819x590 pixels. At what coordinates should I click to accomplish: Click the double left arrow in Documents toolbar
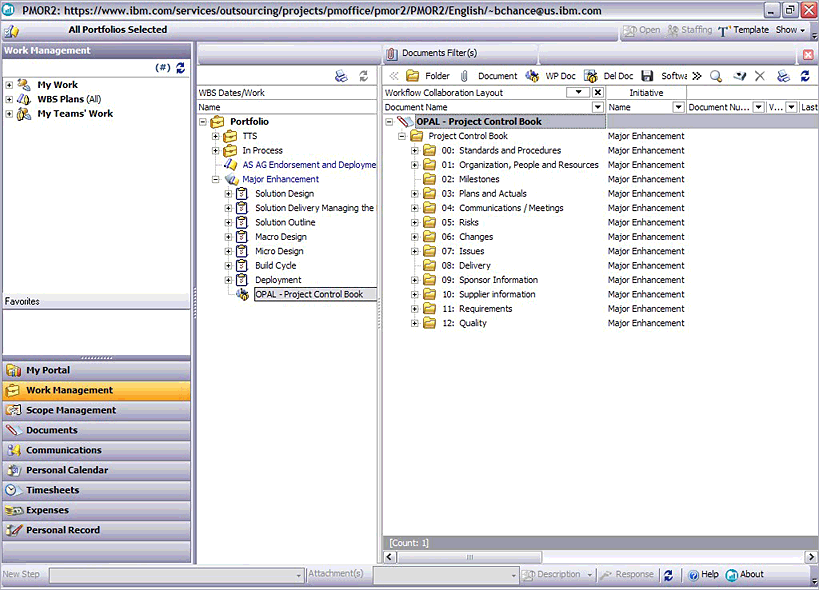[x=393, y=76]
